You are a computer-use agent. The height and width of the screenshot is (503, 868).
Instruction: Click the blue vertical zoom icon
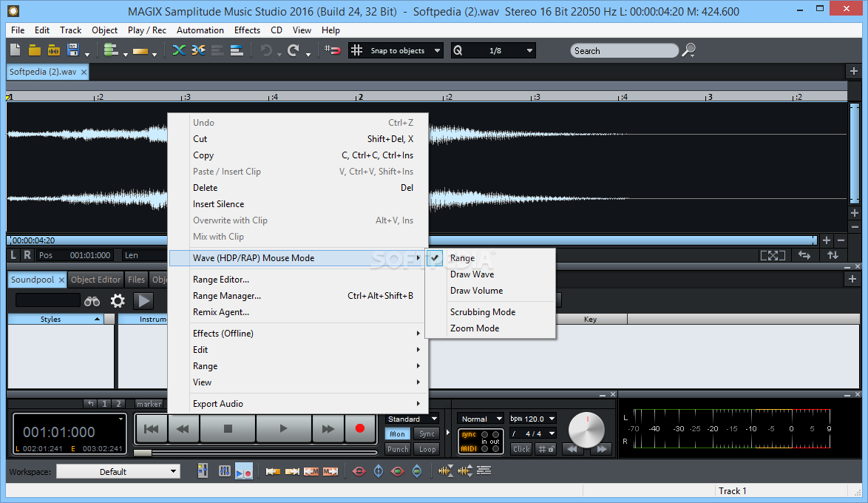tap(379, 471)
